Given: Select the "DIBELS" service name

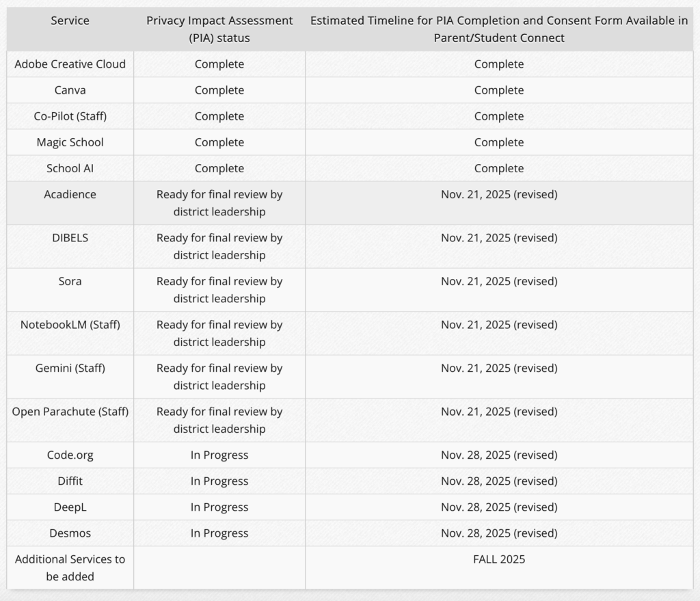Looking at the screenshot, I should click(70, 238).
